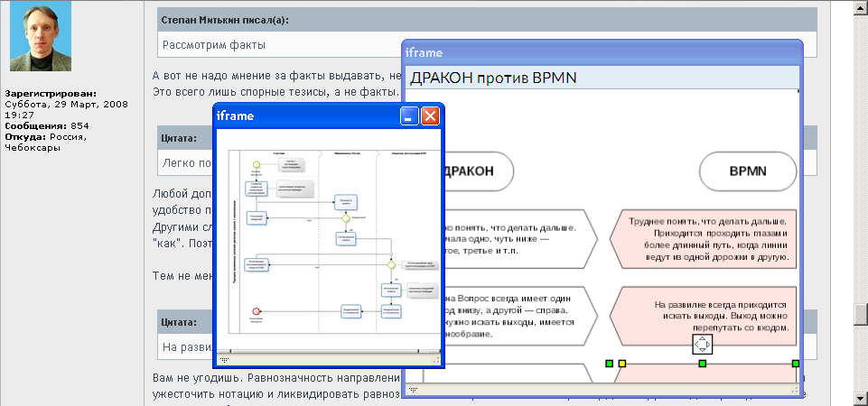Click dotted grip in small iframe status bar
The width and height of the screenshot is (868, 406).
point(224,360)
